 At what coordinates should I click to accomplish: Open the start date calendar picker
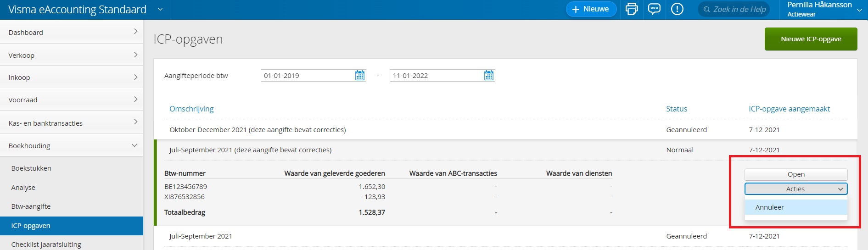[x=360, y=76]
